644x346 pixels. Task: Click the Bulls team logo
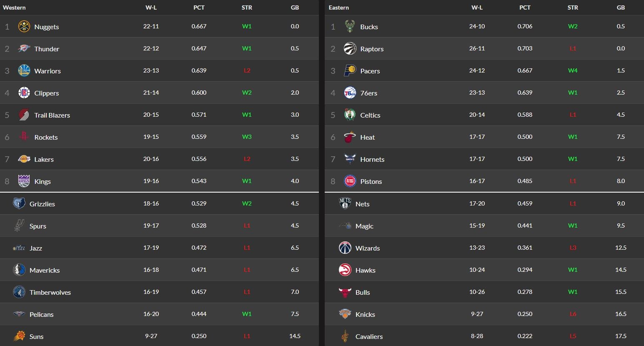(x=345, y=292)
